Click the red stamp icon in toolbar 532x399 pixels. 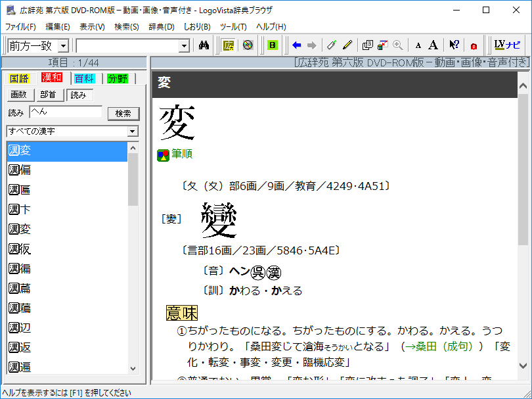[474, 46]
